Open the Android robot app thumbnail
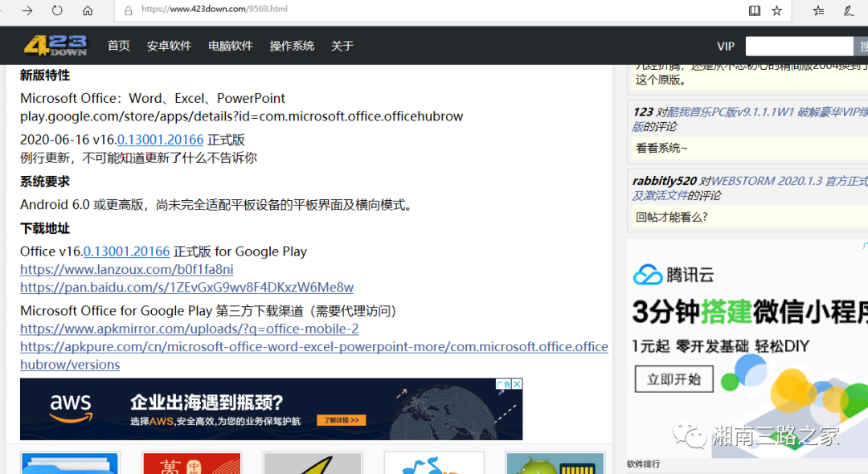Screen dimensions: 868x474 point(555,464)
